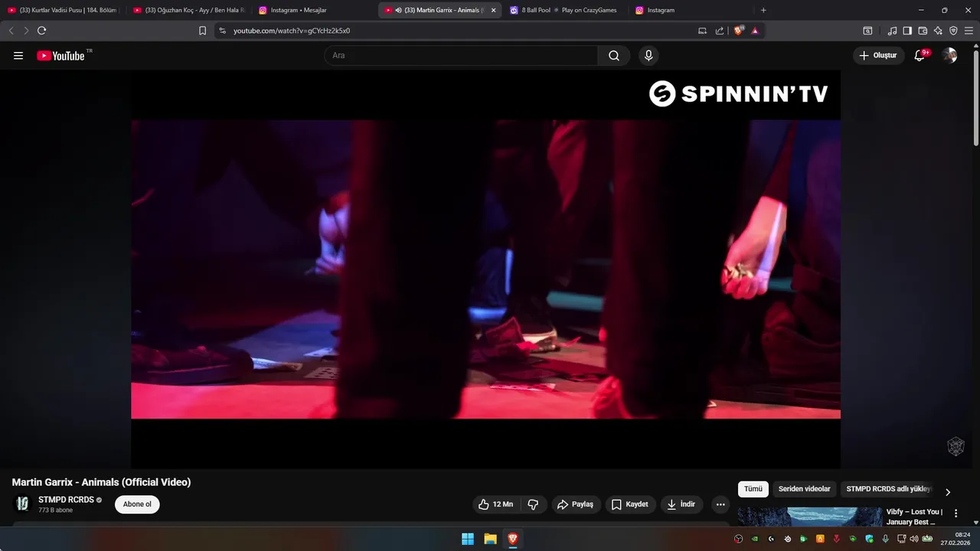The width and height of the screenshot is (980, 551).
Task: Open YouTube notifications bell
Action: (920, 55)
